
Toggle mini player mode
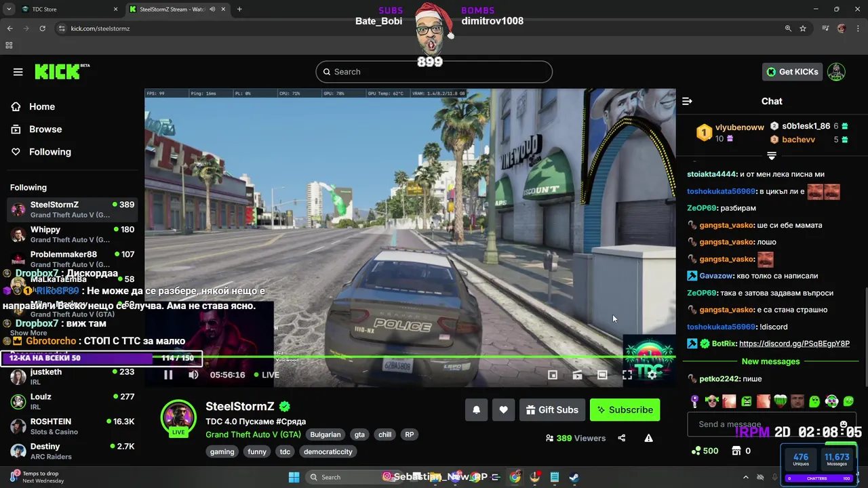point(553,375)
